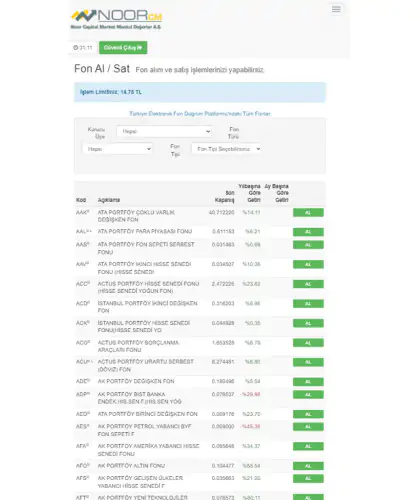Click the name AK PORTFÖY DEĞİŞKEN FON
The height and width of the screenshot is (500, 420).
(x=136, y=381)
